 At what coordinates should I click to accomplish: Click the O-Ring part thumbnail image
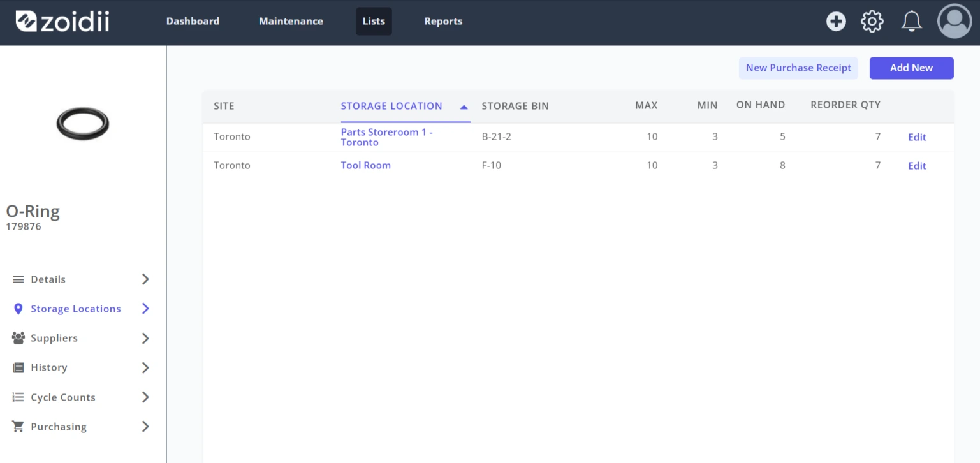coord(83,124)
